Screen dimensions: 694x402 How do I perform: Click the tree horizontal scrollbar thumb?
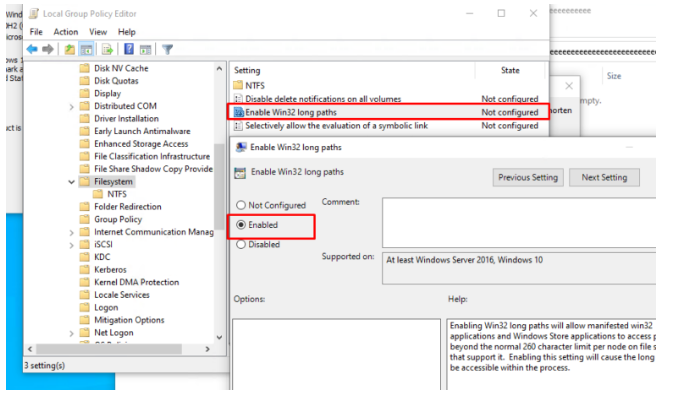pyautogui.click(x=109, y=349)
